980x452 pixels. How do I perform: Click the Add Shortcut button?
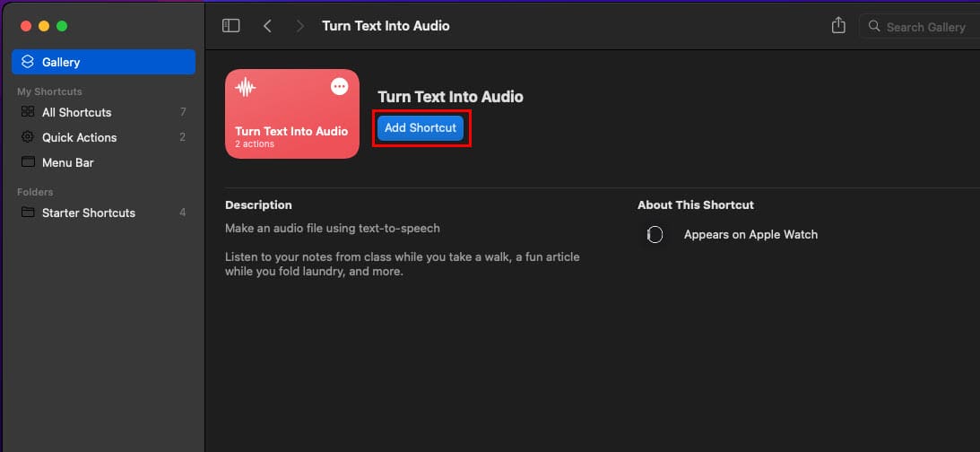click(x=421, y=127)
